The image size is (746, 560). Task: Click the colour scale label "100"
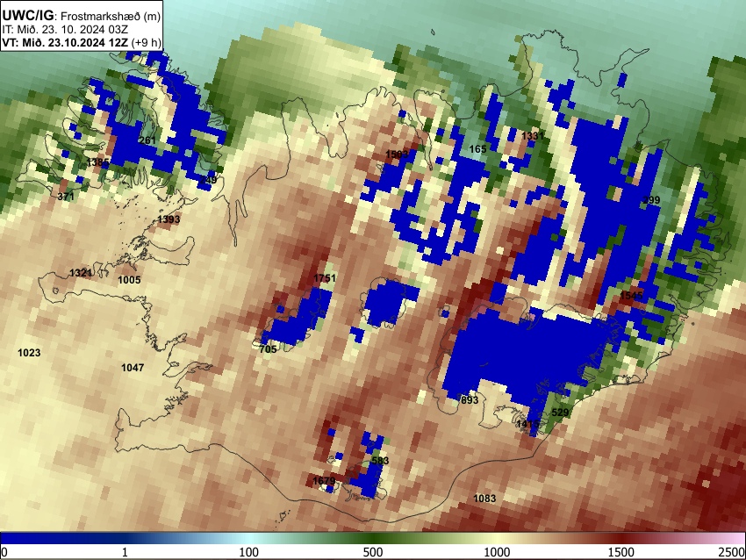249,552
